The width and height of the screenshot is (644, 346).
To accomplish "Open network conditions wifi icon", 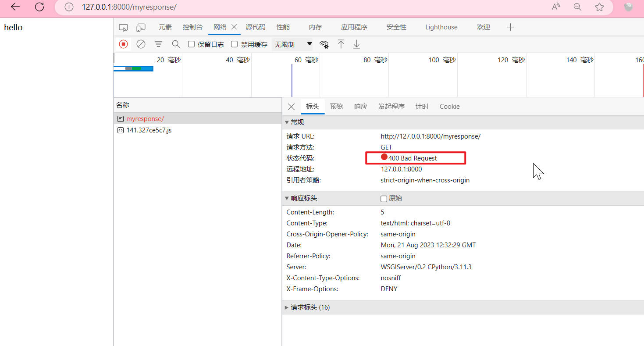I will coord(324,44).
